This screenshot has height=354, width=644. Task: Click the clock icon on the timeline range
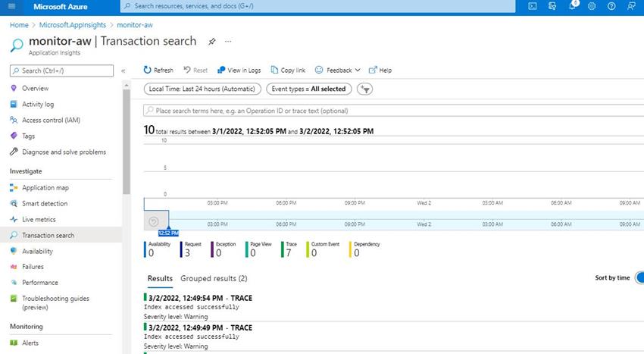(154, 222)
